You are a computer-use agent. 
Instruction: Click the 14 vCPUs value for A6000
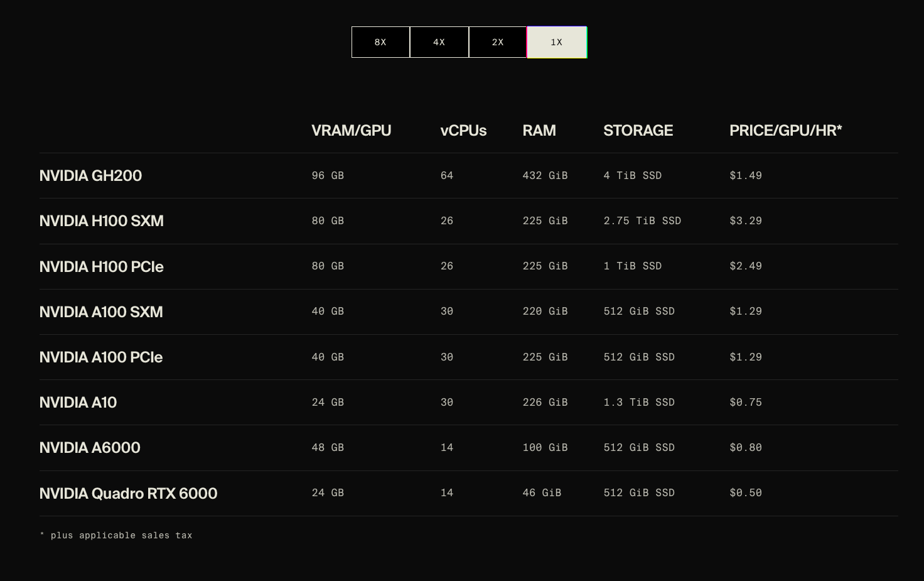click(447, 448)
